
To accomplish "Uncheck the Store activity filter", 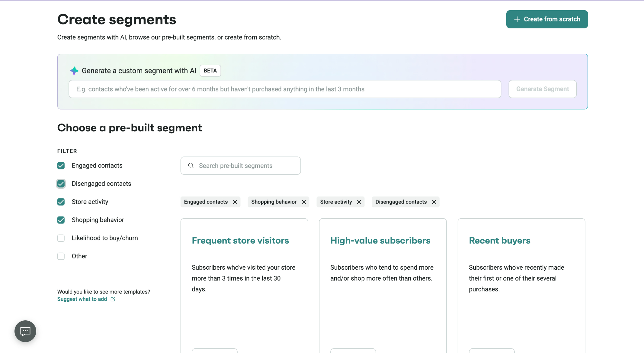I will coord(61,202).
